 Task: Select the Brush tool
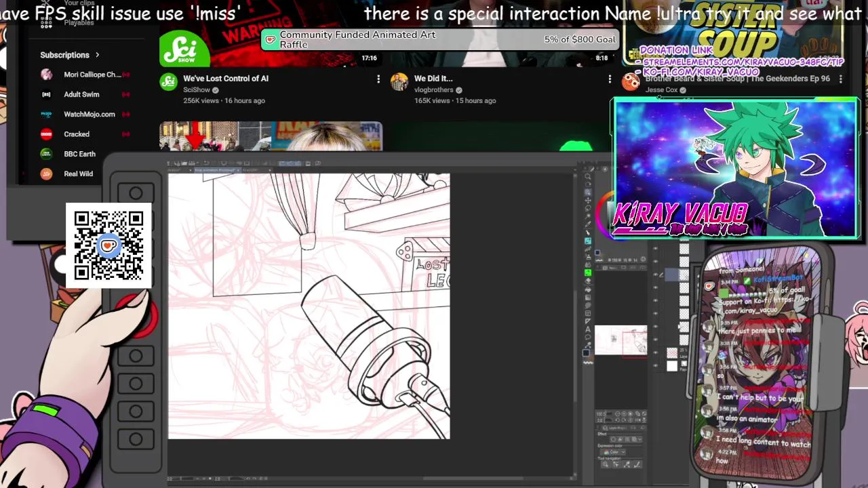pos(588,249)
